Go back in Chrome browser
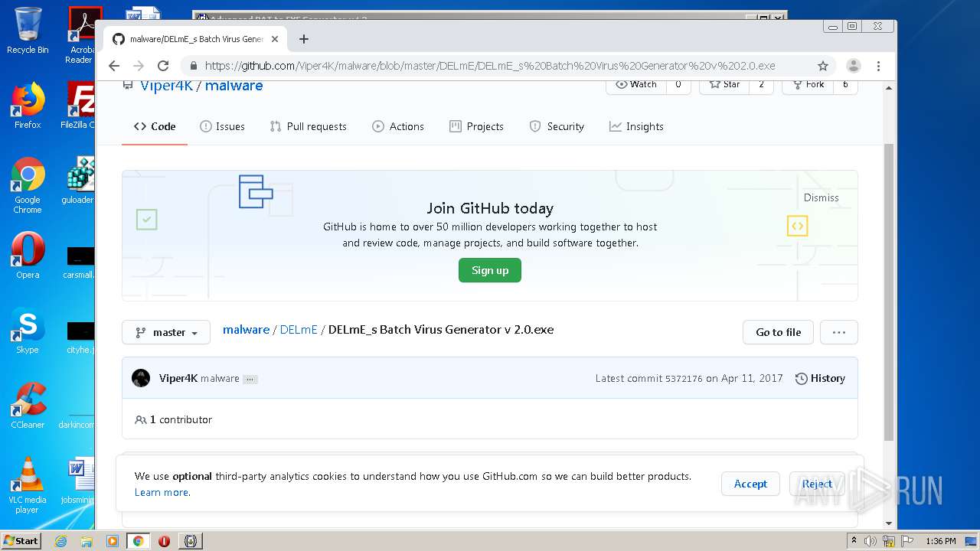 coord(114,66)
